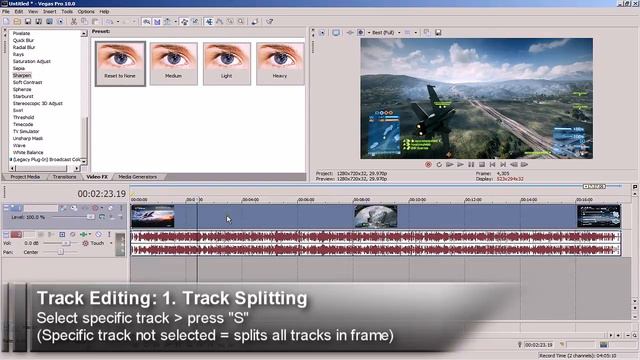640x360 pixels.
Task: Click the middle video clip thumbnail on timeline
Action: point(375,216)
